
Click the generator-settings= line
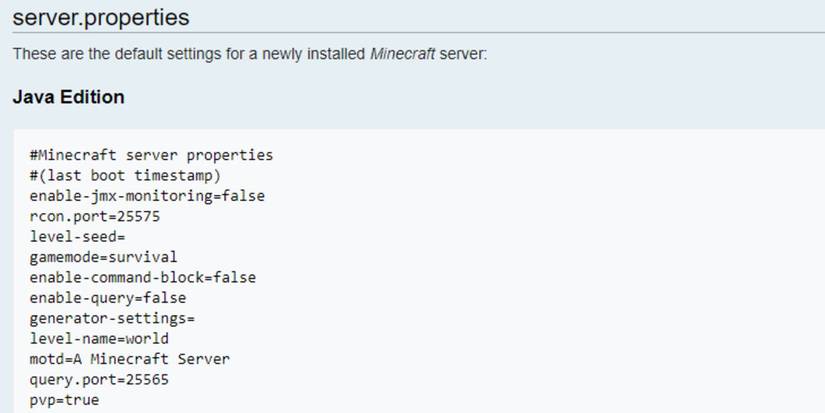coord(112,318)
